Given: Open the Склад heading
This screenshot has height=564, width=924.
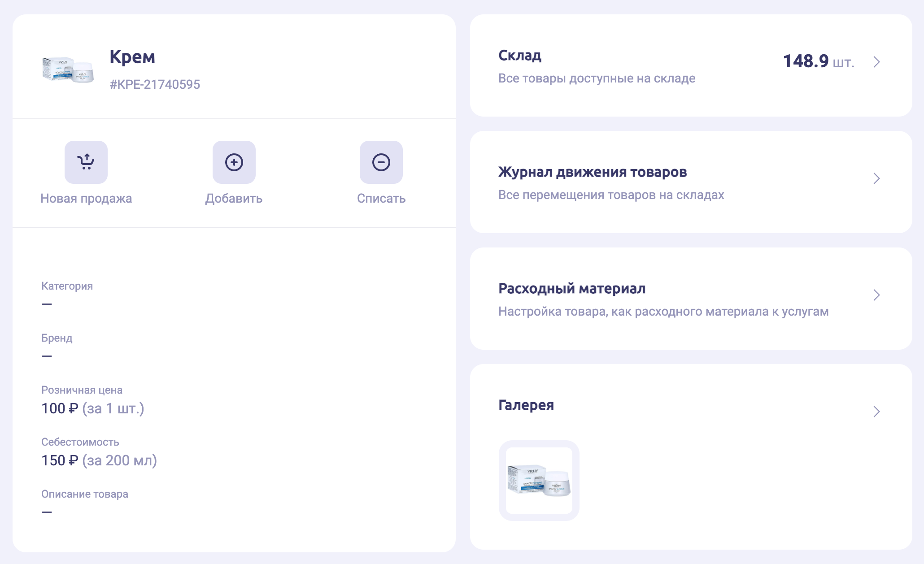Looking at the screenshot, I should click(x=520, y=56).
